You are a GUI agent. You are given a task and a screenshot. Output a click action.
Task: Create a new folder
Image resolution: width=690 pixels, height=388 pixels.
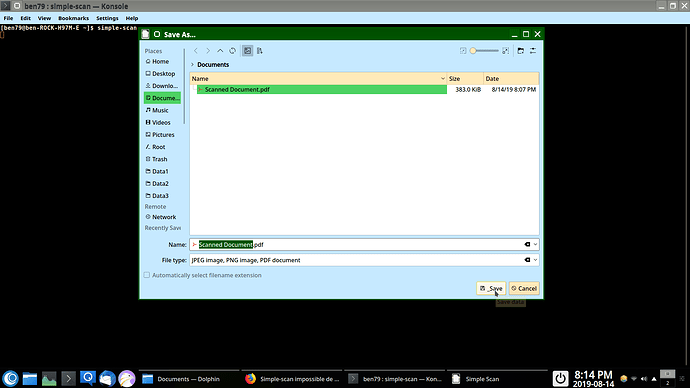(521, 51)
